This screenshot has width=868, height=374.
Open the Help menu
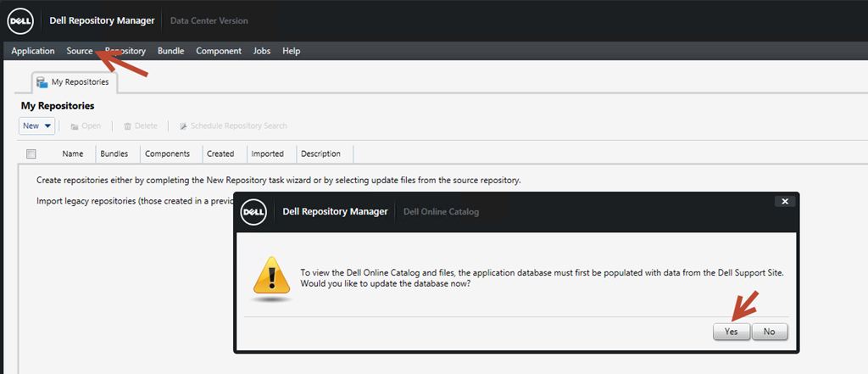[292, 51]
